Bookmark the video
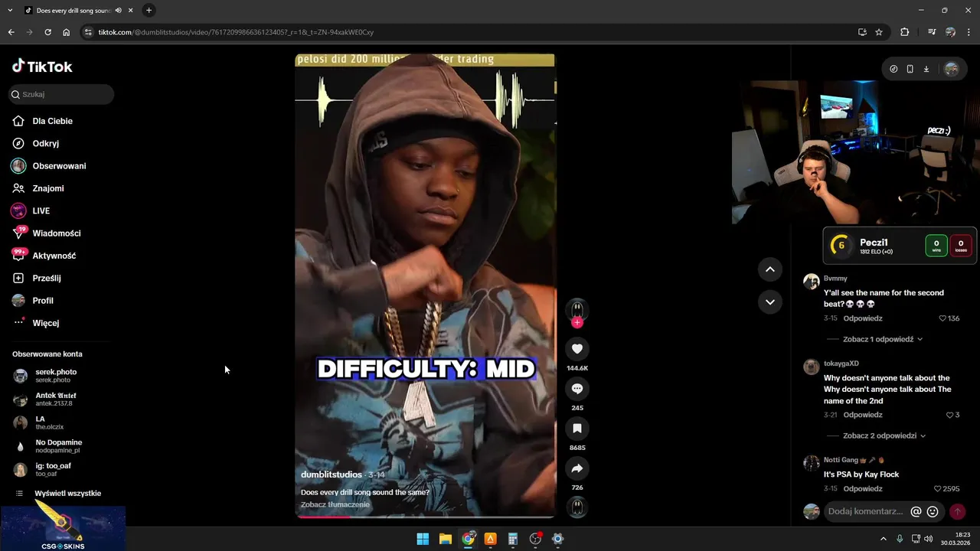This screenshot has width=980, height=551. (x=577, y=429)
